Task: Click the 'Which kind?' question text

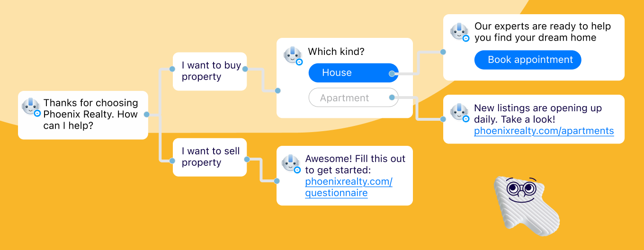Action: [x=336, y=52]
